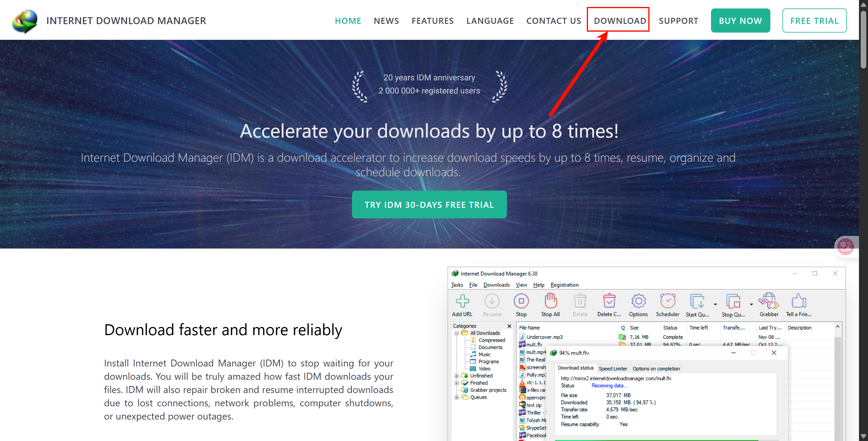Open the Start Queue dropdown arrow
Screen dimensions: 868x441
click(715, 304)
